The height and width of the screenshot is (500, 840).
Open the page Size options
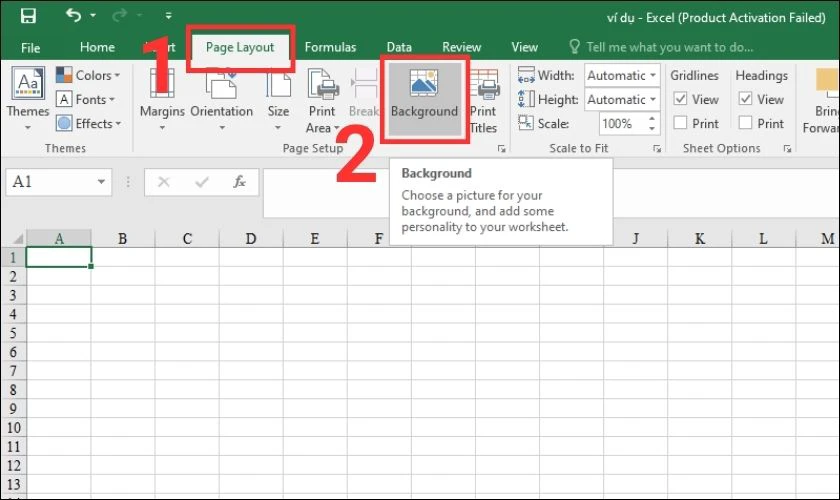click(278, 100)
